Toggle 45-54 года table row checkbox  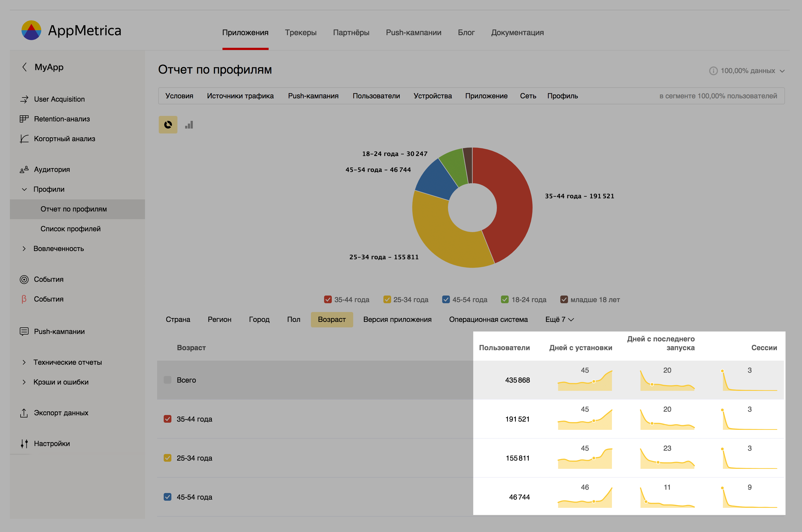click(x=167, y=497)
